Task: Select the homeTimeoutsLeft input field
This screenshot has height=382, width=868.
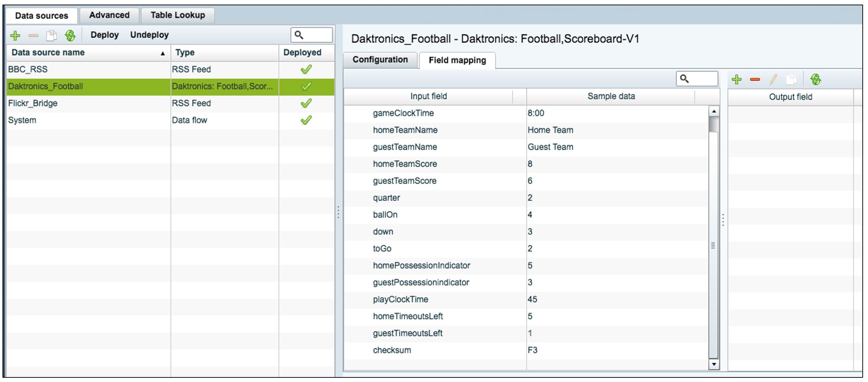Action: tap(408, 316)
